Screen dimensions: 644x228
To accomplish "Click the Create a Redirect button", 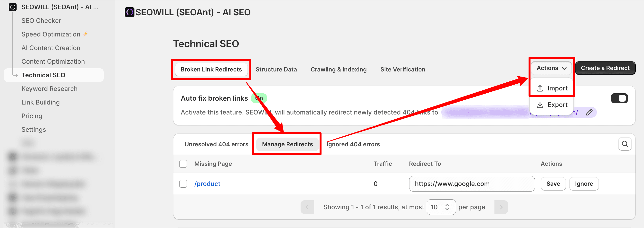I will coord(605,68).
